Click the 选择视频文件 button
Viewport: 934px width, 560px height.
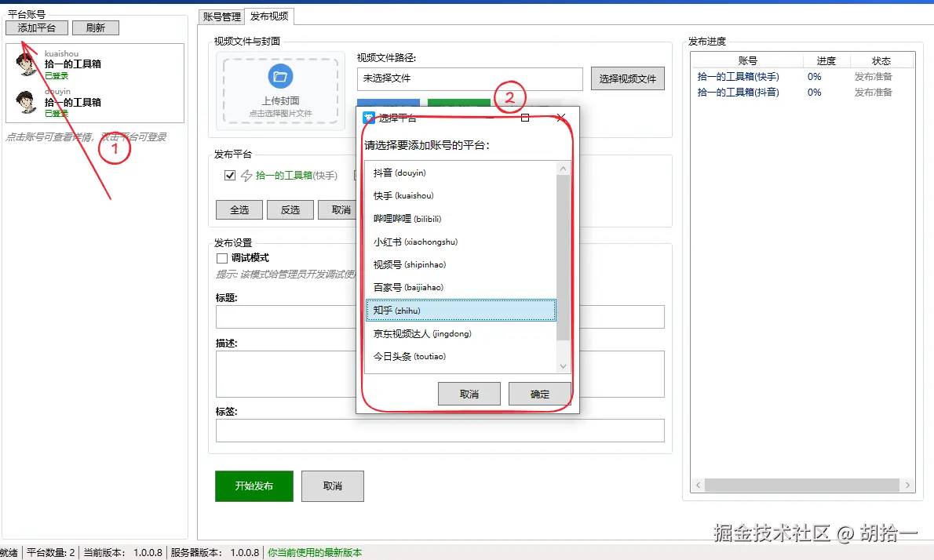tap(628, 78)
